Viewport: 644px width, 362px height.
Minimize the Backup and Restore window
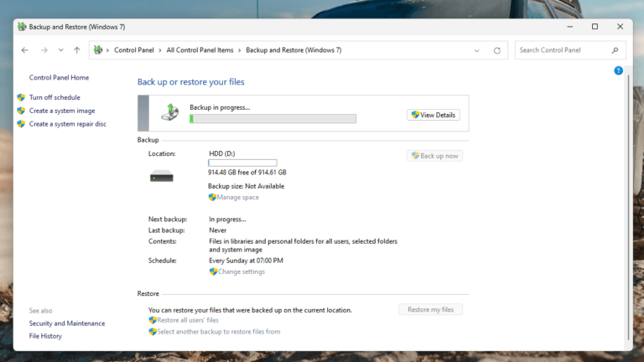(x=569, y=27)
